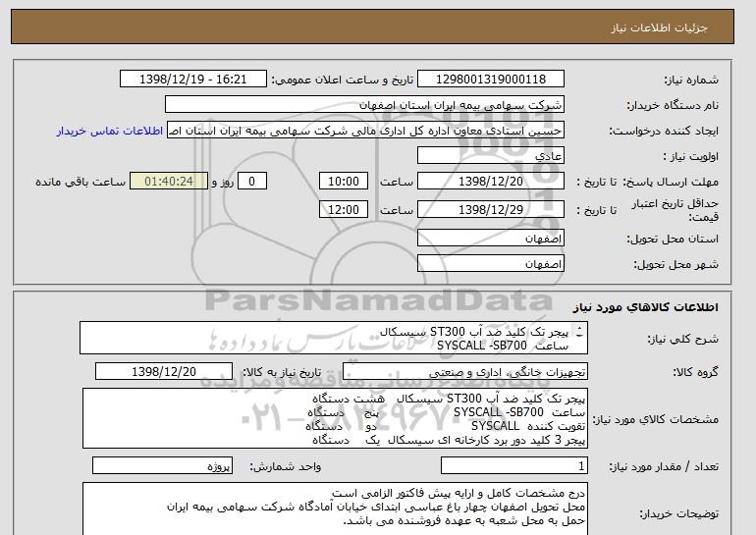The image size is (756, 535).
Task: Click the label مشخصات کالای مورد نیاز
Action: [x=656, y=419]
